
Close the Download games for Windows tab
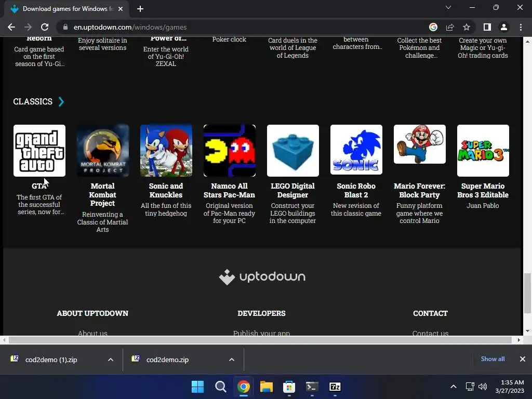(121, 9)
